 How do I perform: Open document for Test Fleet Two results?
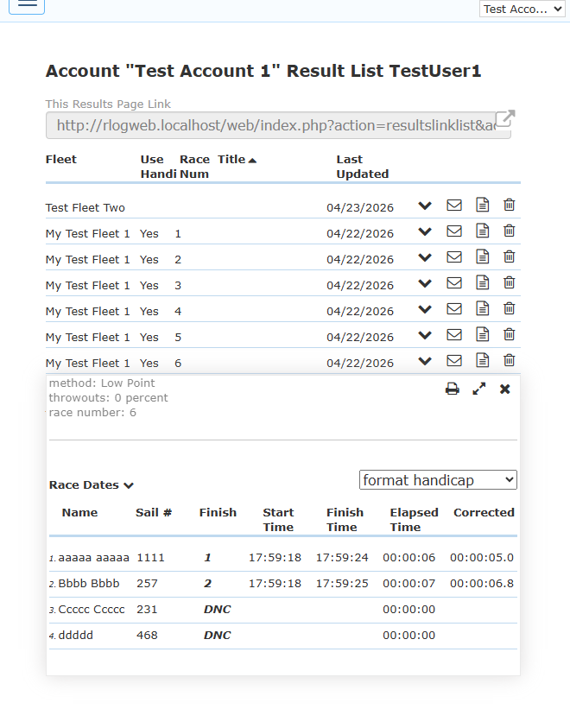[482, 205]
